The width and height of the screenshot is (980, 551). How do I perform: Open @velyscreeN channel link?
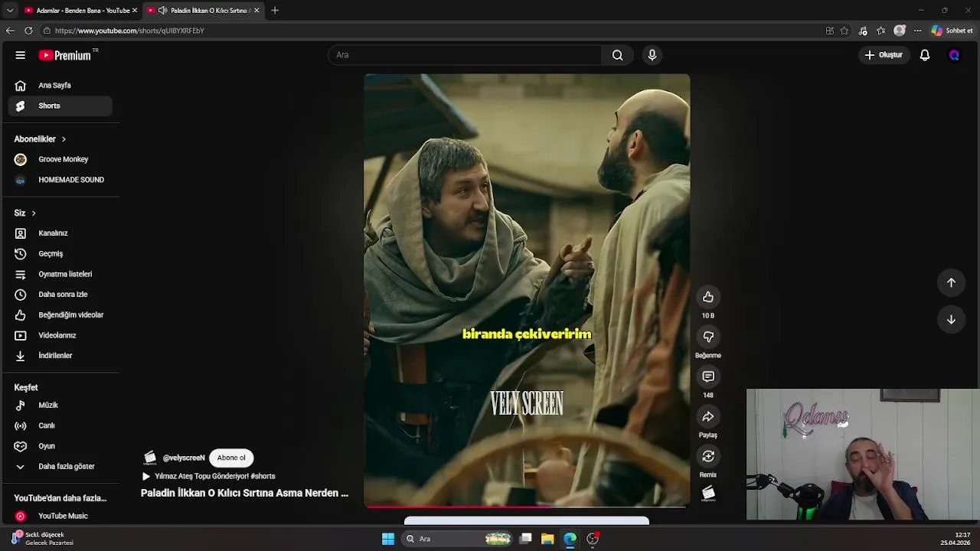click(x=184, y=458)
